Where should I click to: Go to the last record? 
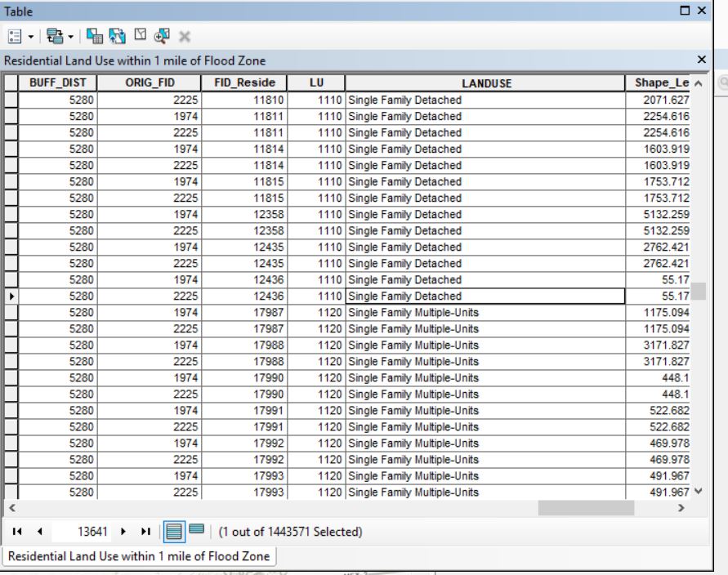[x=145, y=532]
